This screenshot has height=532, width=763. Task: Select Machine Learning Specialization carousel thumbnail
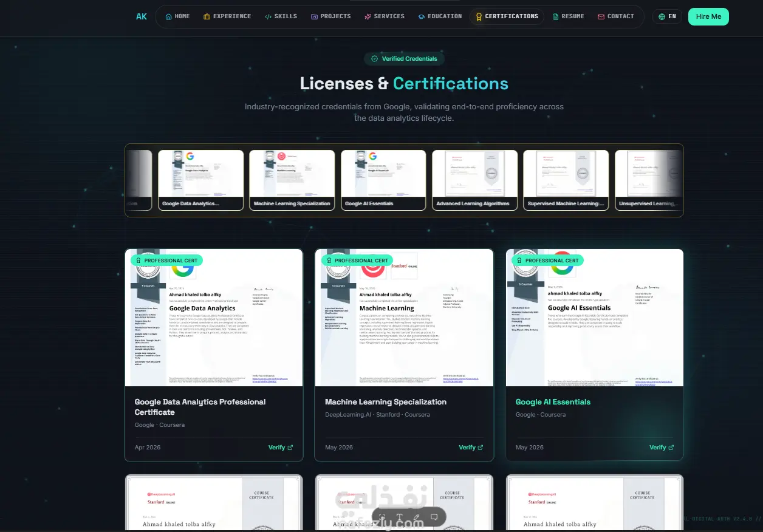292,180
